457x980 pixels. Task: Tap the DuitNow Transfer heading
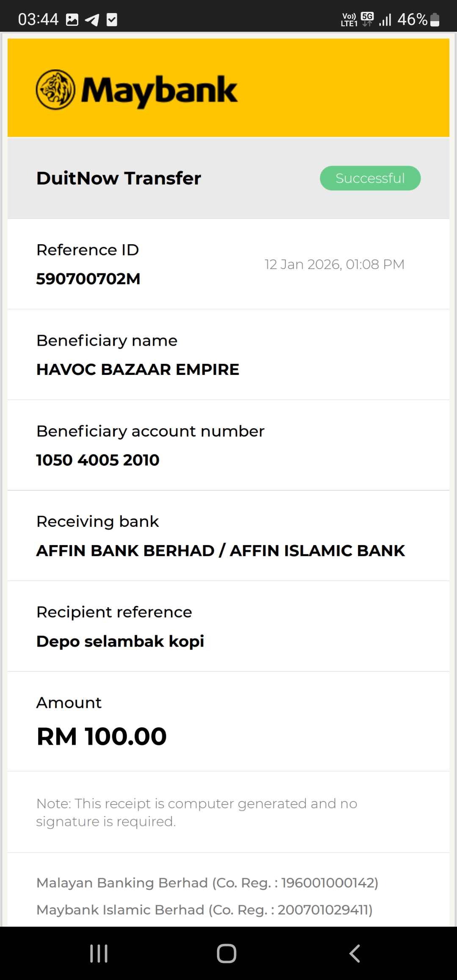point(118,178)
